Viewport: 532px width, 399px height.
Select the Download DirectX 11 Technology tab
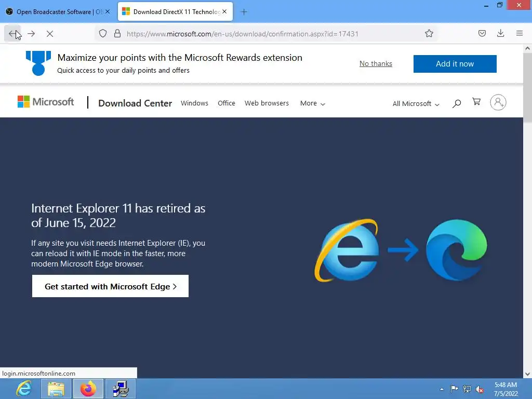(x=175, y=12)
